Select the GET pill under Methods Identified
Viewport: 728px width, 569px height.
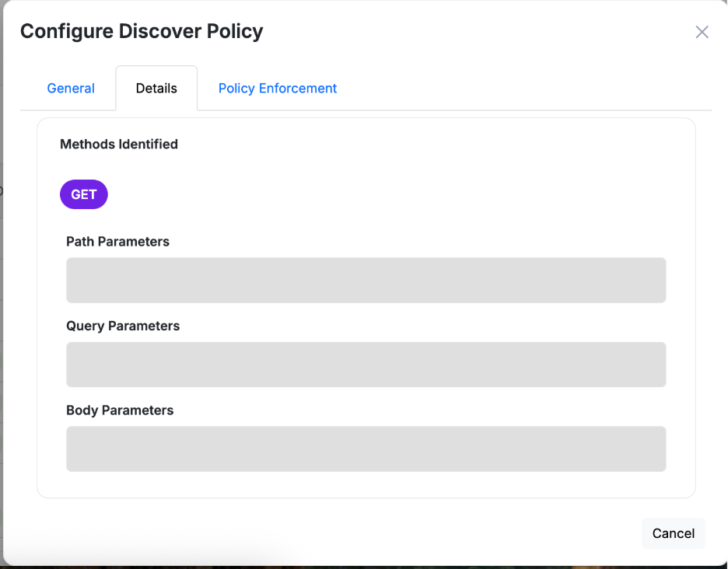click(x=83, y=194)
